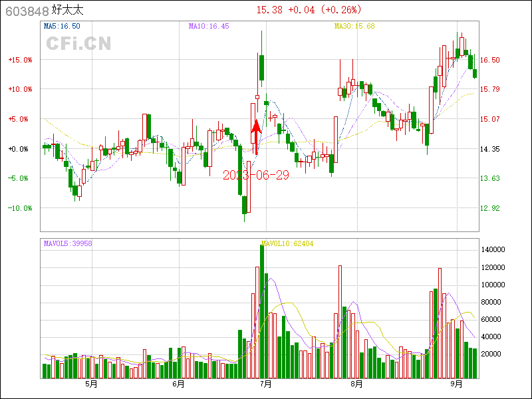Screen dimensions: 532x399
Task: Select the 6月 month label
Action: pyautogui.click(x=178, y=384)
